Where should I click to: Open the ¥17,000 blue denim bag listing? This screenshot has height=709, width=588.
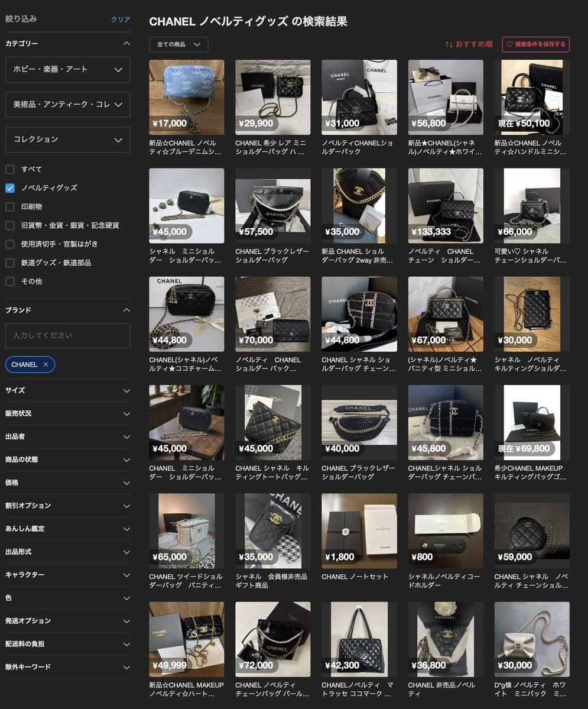187,97
